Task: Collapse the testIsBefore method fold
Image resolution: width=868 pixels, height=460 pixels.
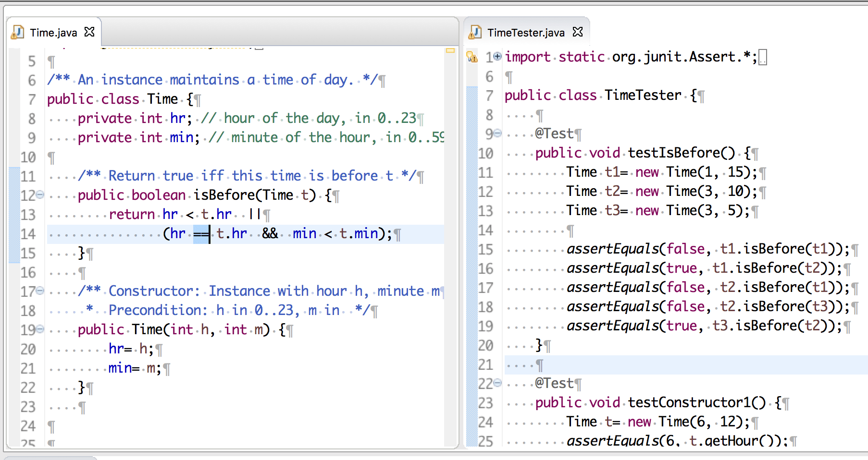Action: click(x=497, y=133)
